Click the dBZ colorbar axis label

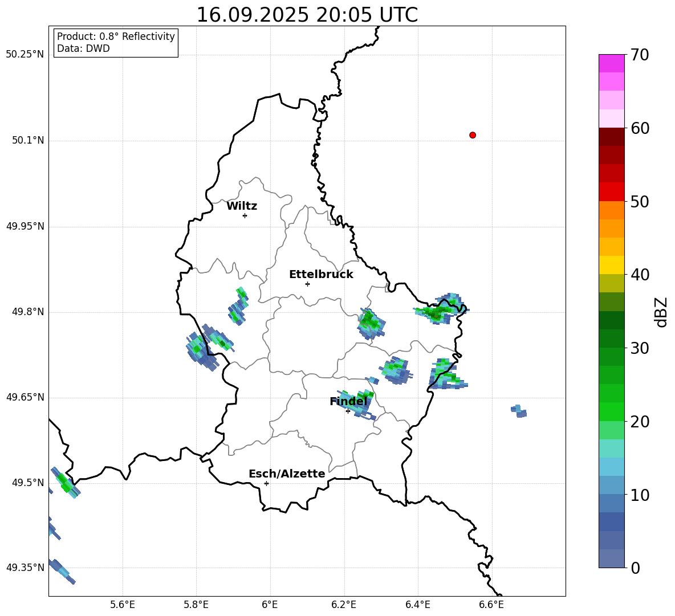pos(661,312)
